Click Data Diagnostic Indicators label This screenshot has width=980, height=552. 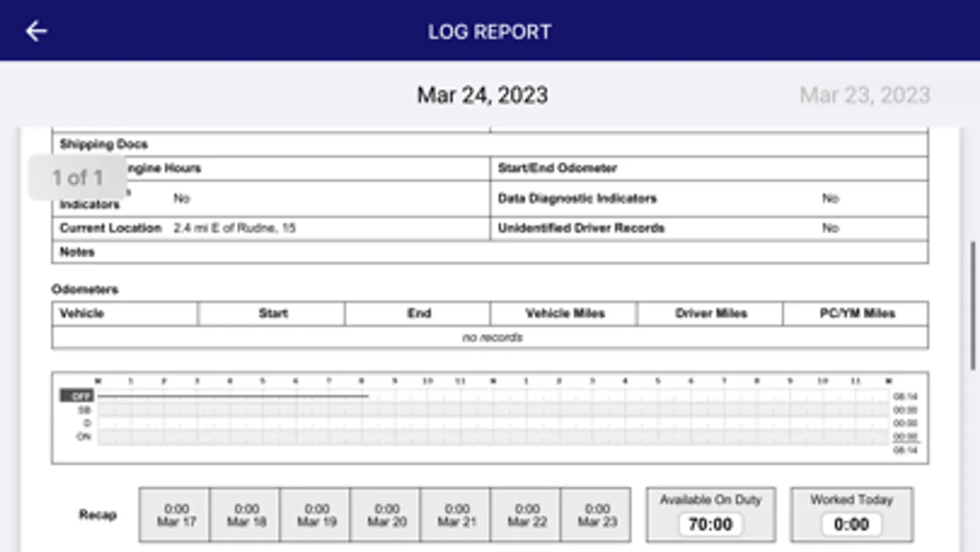click(x=577, y=198)
